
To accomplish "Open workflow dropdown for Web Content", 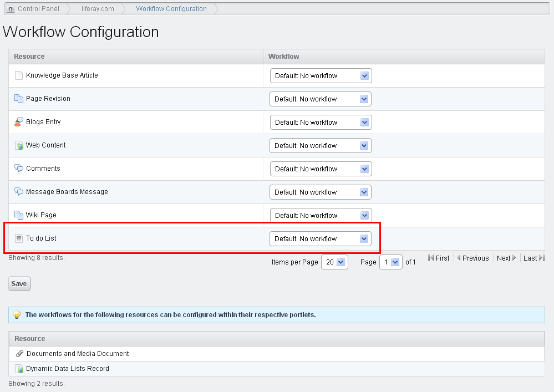I will [x=321, y=145].
